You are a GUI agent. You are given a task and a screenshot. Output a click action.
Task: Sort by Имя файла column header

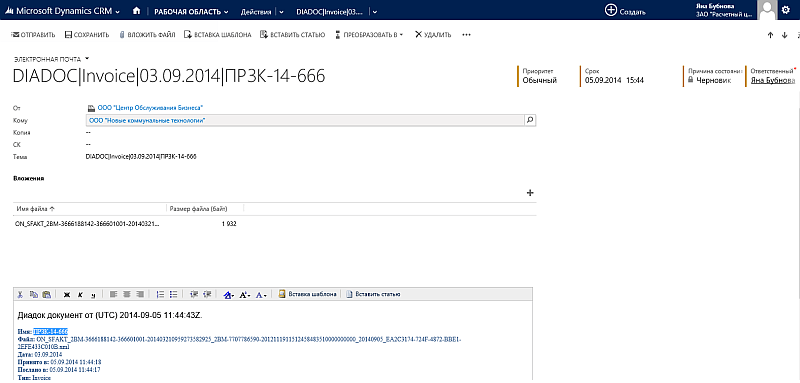click(36, 209)
